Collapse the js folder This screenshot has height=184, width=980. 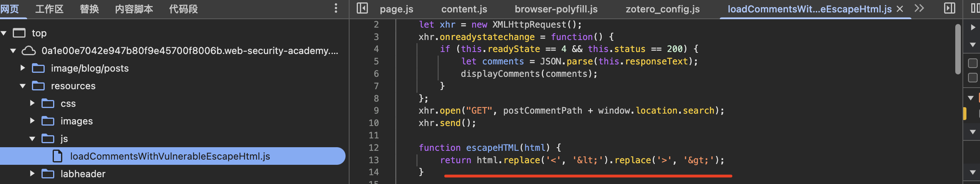[x=32, y=139]
